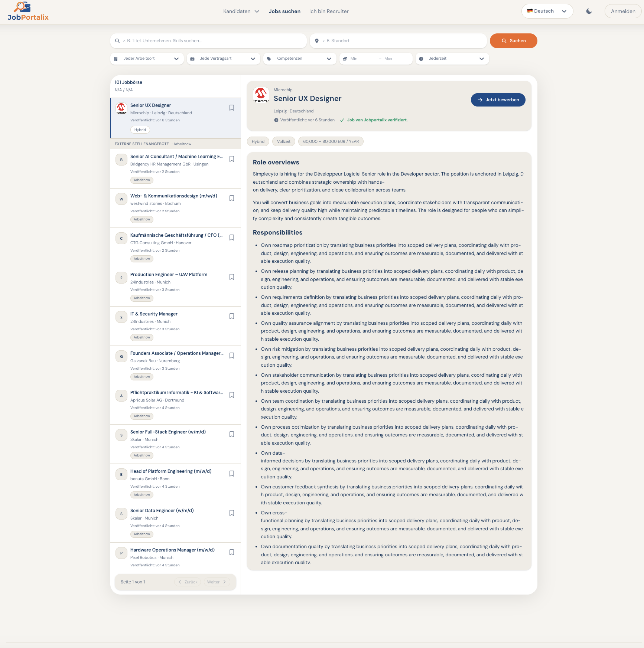Bookmark the Senior AI Consultant job
The image size is (644, 648).
pos(232,159)
